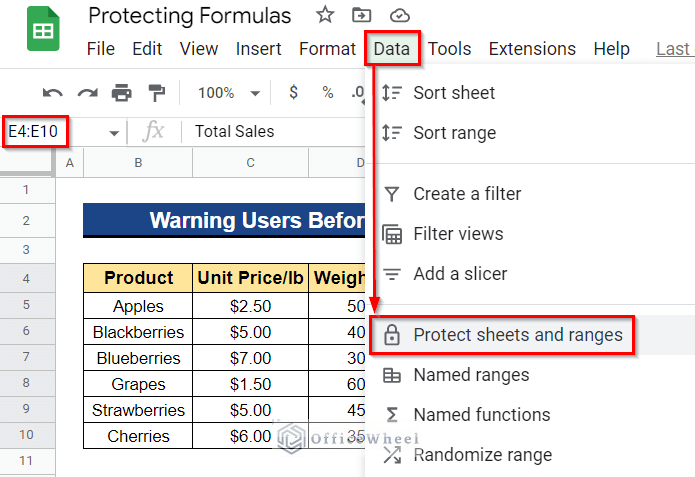Click the Grapes cell

point(138,384)
